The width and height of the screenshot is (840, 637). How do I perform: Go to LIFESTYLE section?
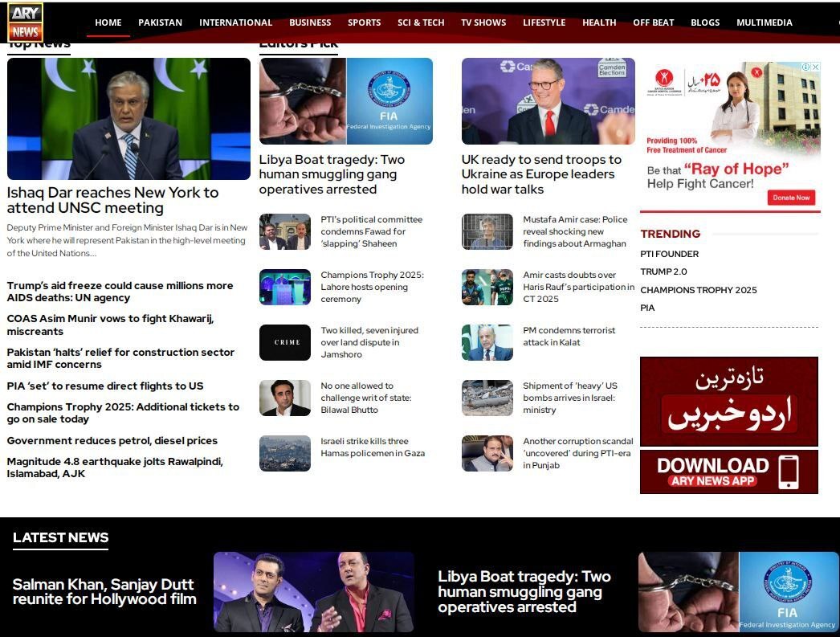point(544,22)
